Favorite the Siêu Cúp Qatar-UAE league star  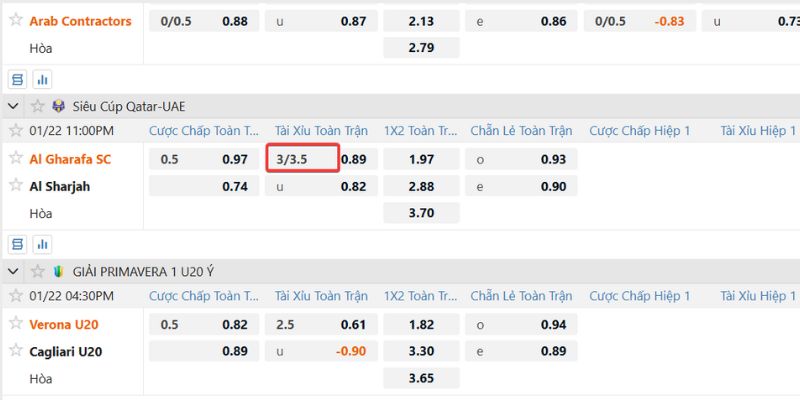point(38,106)
